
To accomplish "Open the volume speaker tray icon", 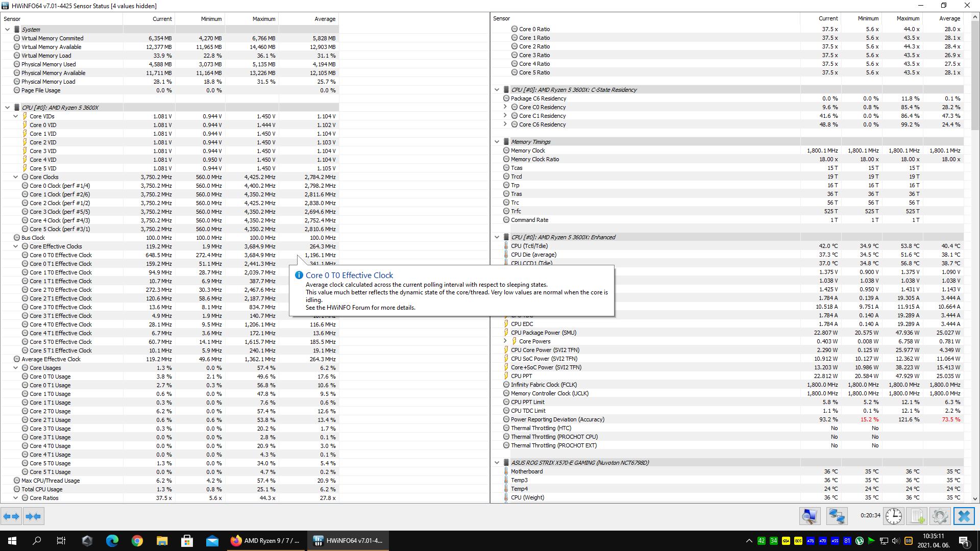I will tap(896, 541).
